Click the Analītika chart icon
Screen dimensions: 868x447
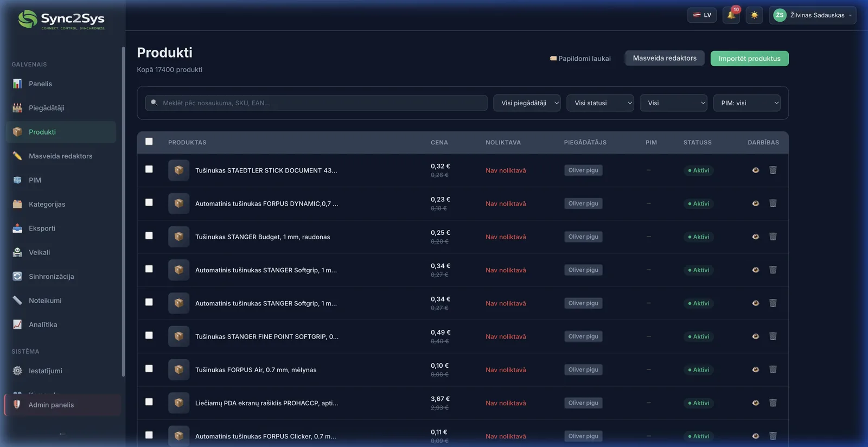[17, 324]
